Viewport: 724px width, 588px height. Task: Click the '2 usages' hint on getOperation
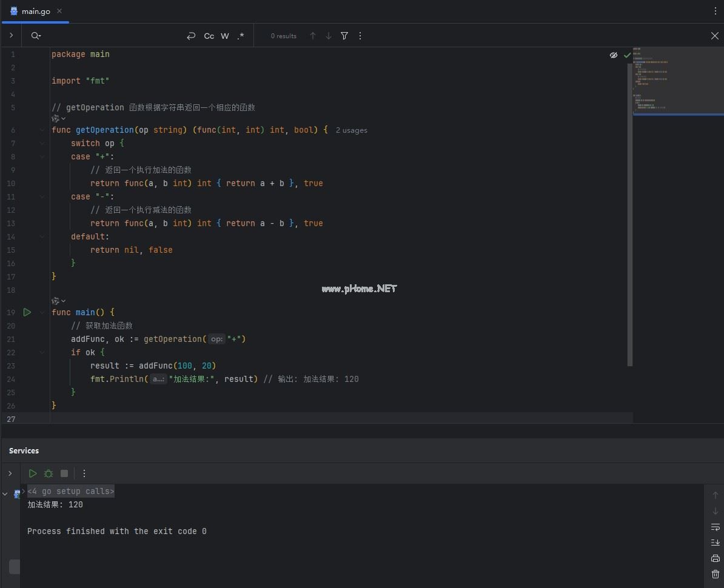[351, 130]
